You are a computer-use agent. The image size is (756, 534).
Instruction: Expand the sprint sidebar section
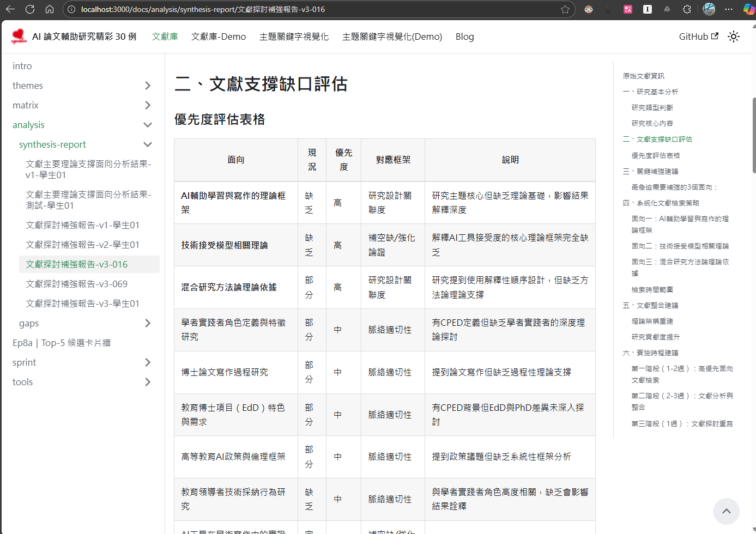coord(147,362)
